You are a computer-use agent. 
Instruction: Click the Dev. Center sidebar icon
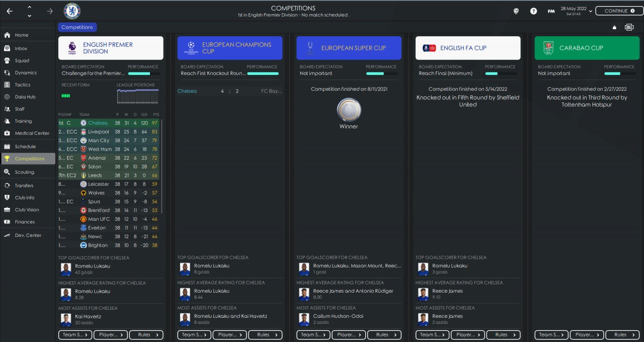tap(7, 235)
